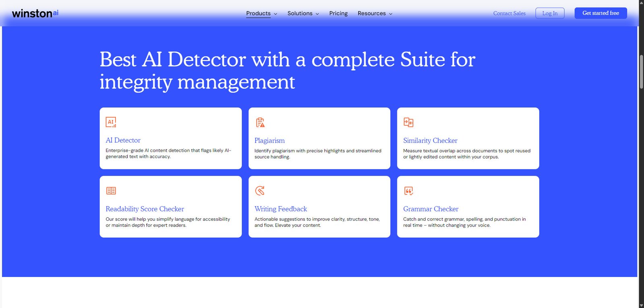Screen dimensions: 644x308
Task: Open the Plagiarism title link
Action: click(x=269, y=141)
